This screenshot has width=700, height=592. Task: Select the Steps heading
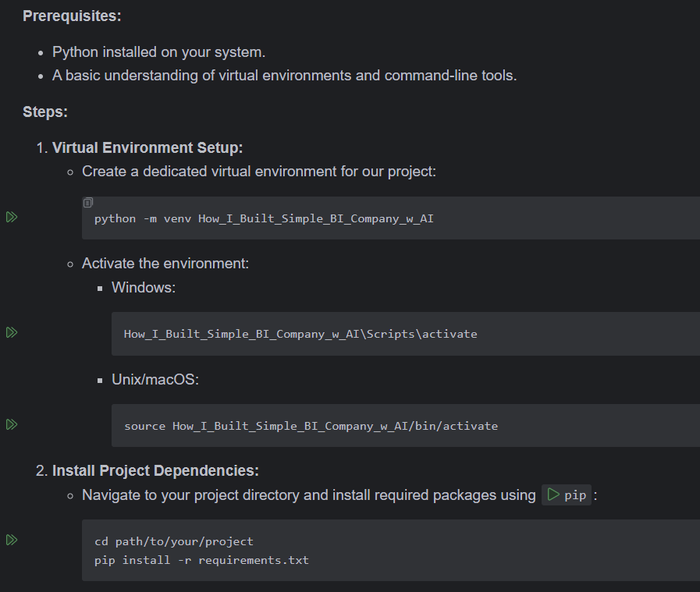point(45,112)
